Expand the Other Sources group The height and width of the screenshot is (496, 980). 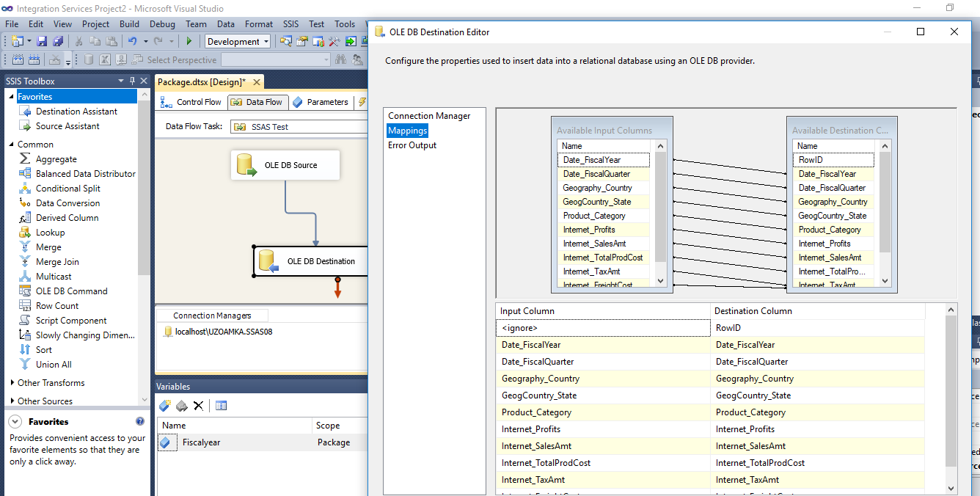pos(12,401)
